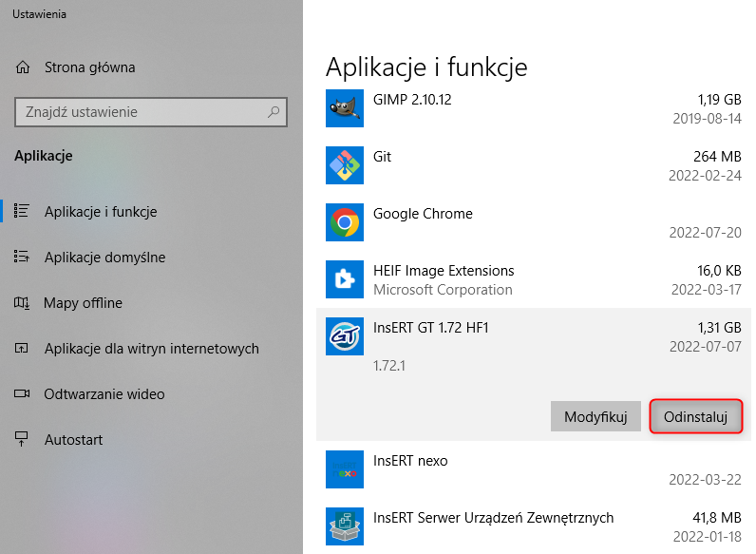Focus the Znajdź ustawienie search field
Screen dimensions: 756x554
[x=151, y=112]
